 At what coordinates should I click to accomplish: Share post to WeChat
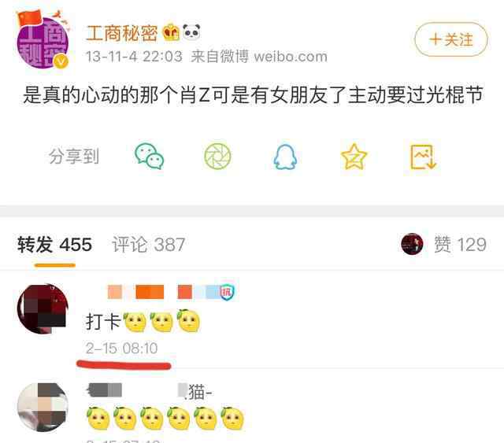click(149, 157)
